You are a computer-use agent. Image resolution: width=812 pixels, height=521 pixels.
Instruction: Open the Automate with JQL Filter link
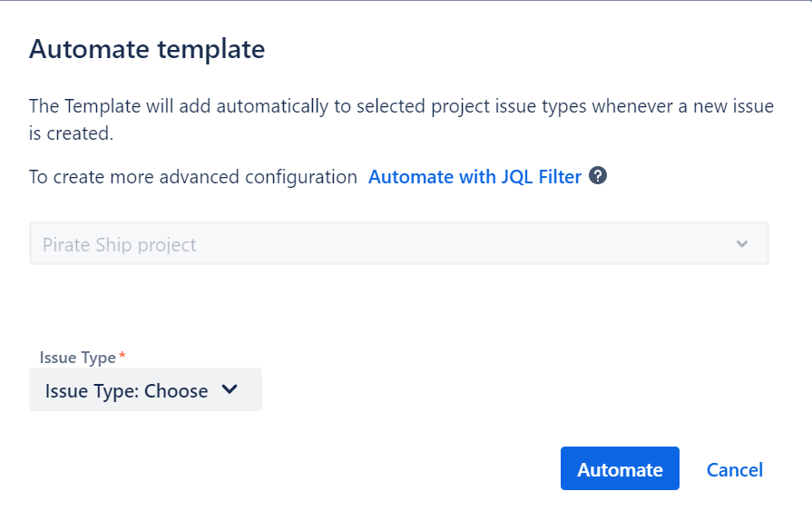[474, 177]
